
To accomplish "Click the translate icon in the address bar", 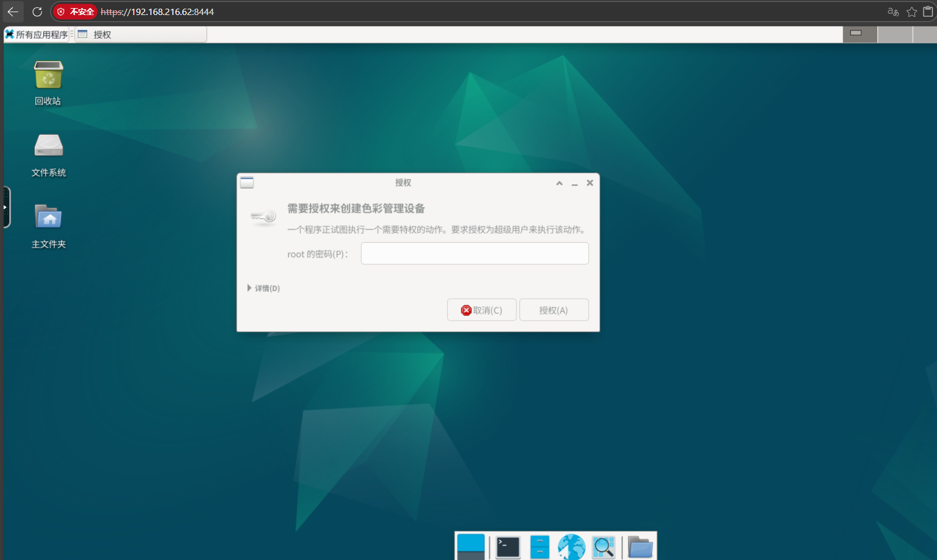I will [x=893, y=12].
